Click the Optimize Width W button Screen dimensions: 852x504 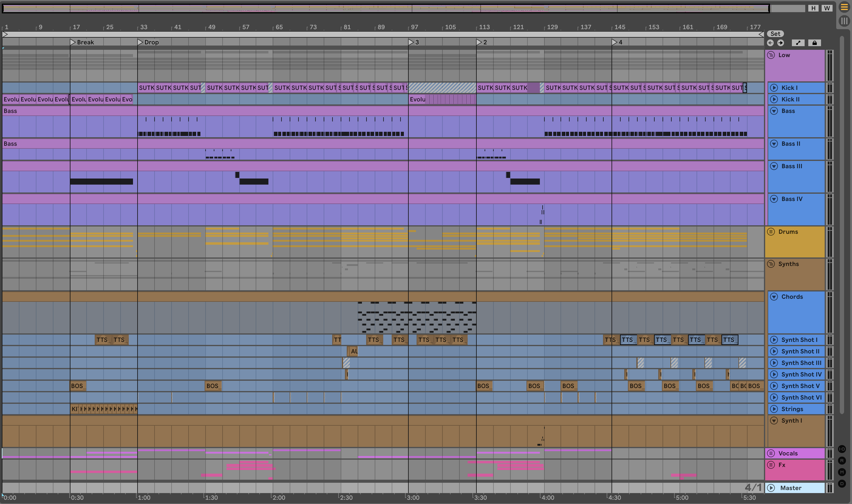click(827, 8)
